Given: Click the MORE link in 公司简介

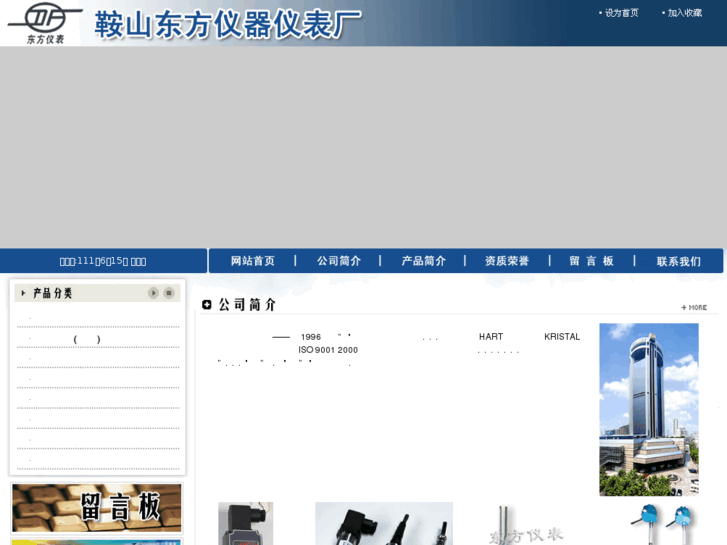Looking at the screenshot, I should pyautogui.click(x=694, y=308).
